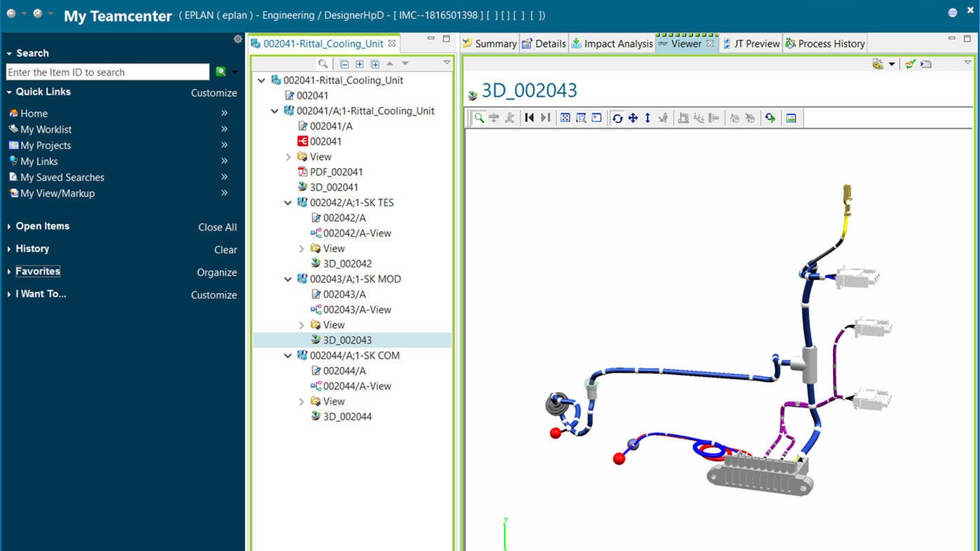Open the search options dropdown arrow
This screenshot has width=980, height=551.
click(234, 72)
